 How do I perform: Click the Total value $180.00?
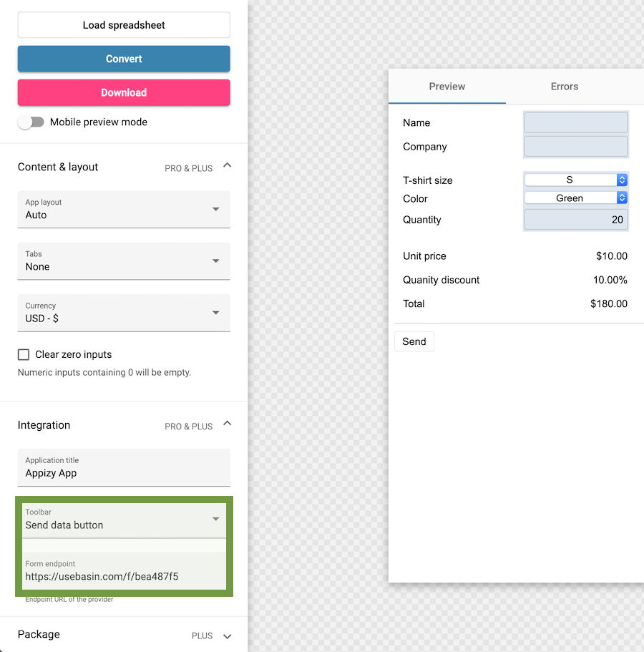tap(609, 303)
